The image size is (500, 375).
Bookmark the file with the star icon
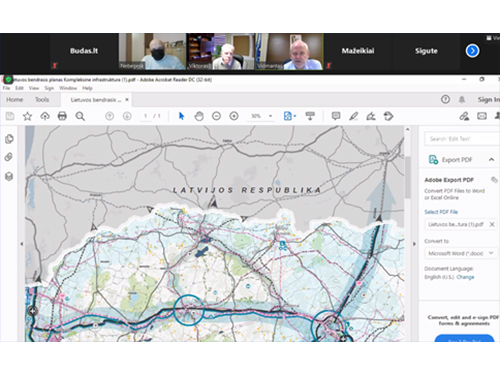(x=27, y=116)
